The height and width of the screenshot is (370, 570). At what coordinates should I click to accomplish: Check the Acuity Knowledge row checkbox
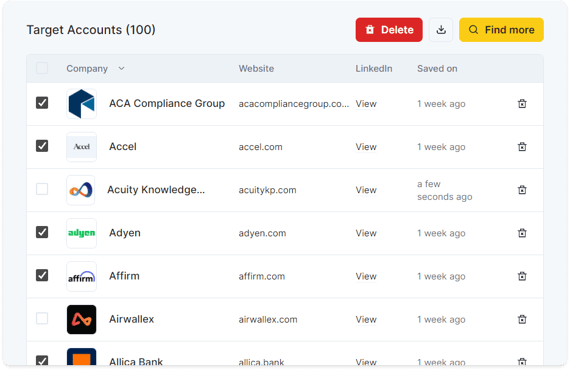[x=42, y=189]
